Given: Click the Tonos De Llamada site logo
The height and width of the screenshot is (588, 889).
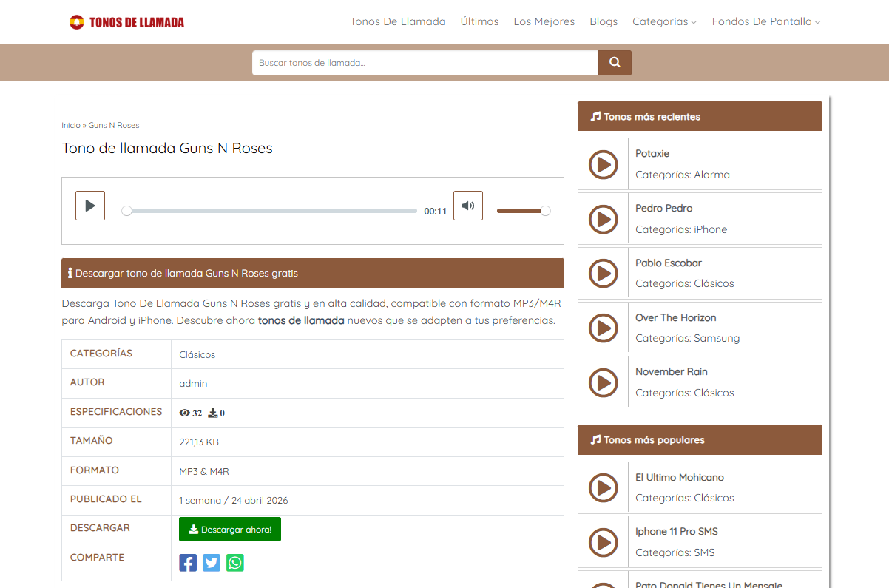Looking at the screenshot, I should [126, 22].
